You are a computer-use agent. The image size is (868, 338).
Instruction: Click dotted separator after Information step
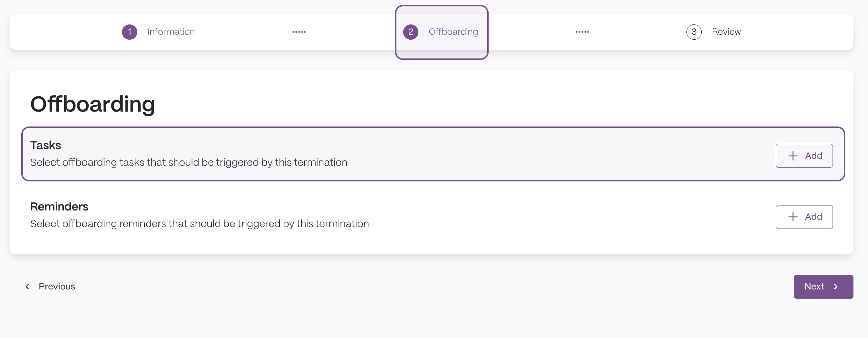tap(299, 32)
